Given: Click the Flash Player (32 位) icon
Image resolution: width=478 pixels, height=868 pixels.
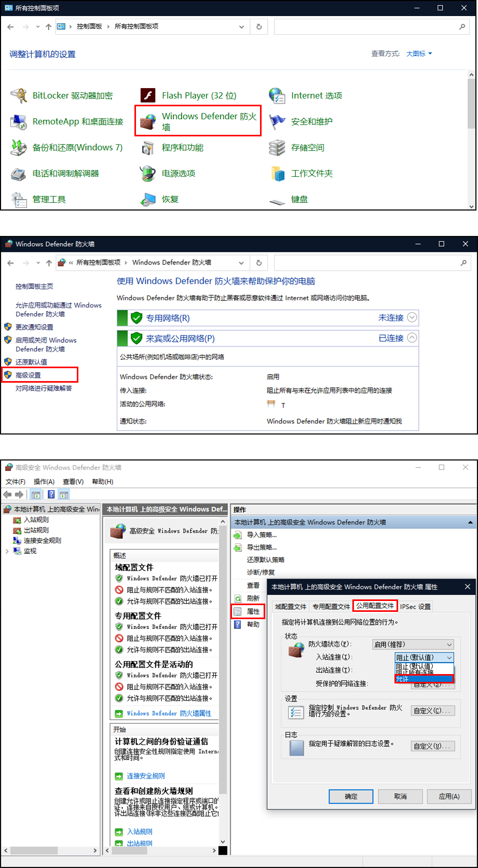Looking at the screenshot, I should pyautogui.click(x=148, y=96).
